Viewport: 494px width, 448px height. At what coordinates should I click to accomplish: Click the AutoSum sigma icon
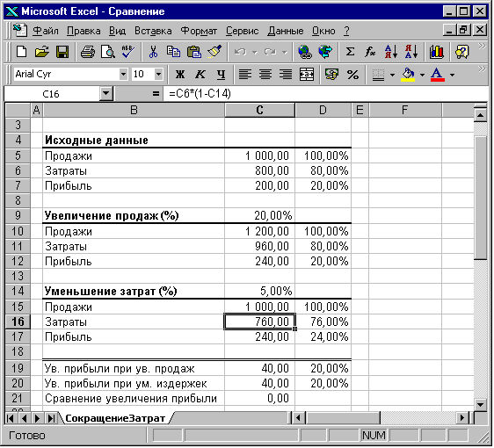[350, 52]
